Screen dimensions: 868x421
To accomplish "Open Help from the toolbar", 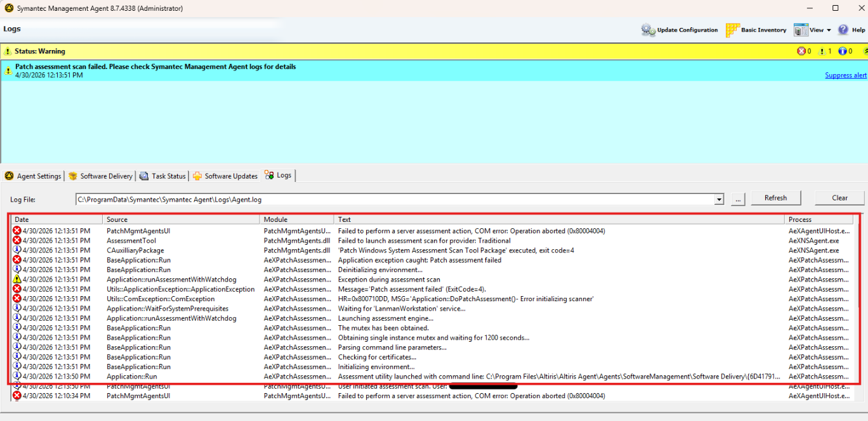I will (852, 30).
